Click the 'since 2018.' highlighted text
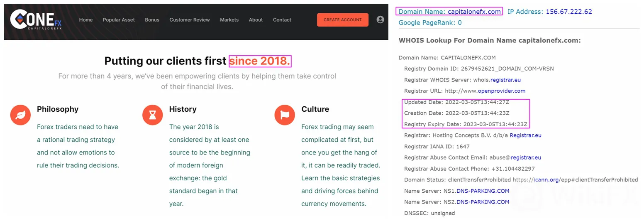 (x=260, y=61)
